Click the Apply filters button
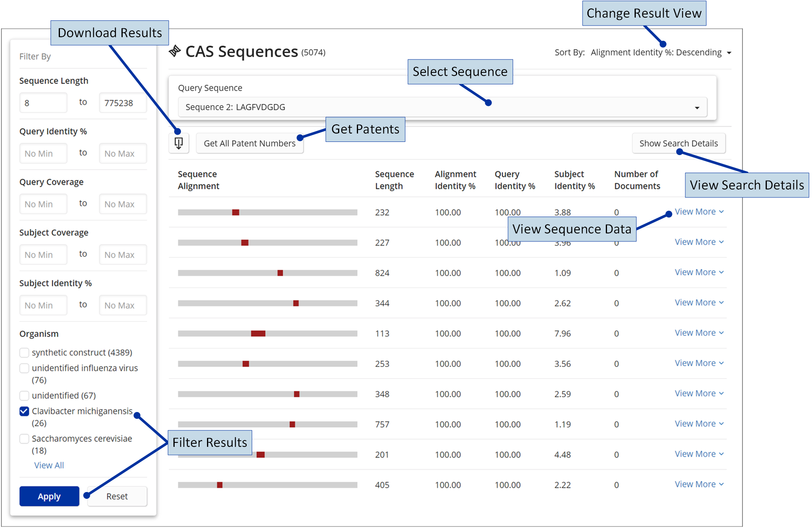The height and width of the screenshot is (528, 812). tap(49, 496)
